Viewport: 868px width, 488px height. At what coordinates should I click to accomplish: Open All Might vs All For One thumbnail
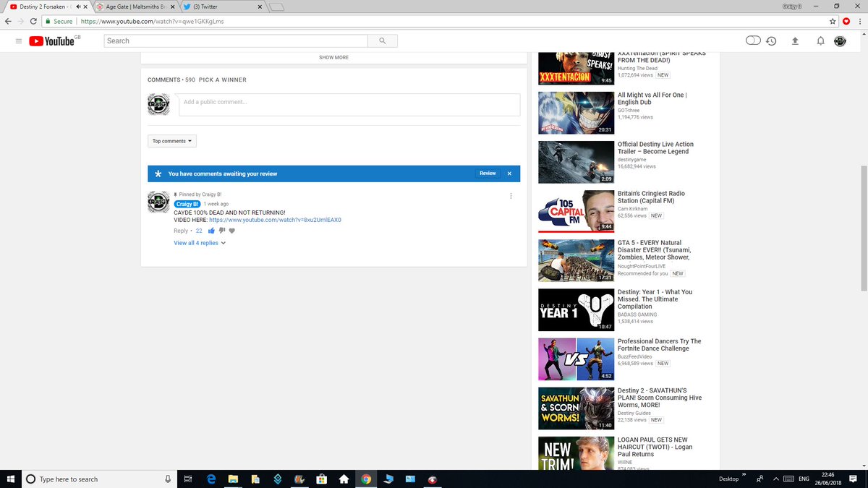click(x=576, y=113)
